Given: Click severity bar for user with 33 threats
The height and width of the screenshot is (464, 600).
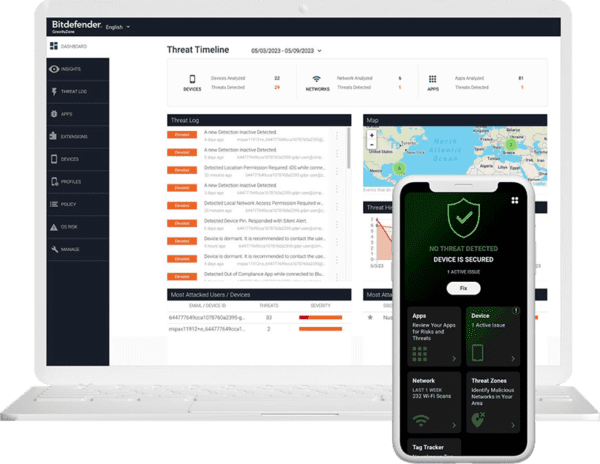Looking at the screenshot, I should [320, 317].
